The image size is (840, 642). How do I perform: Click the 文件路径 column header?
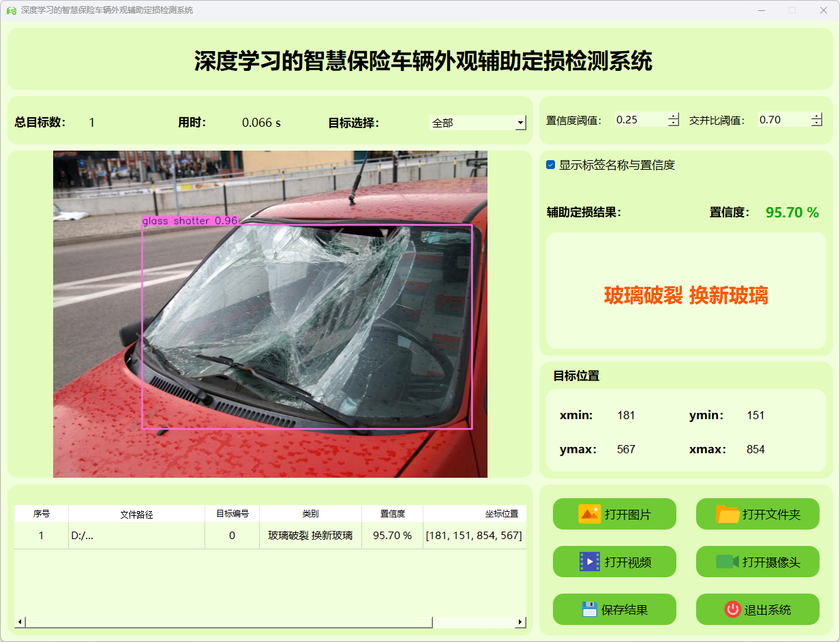point(136,515)
